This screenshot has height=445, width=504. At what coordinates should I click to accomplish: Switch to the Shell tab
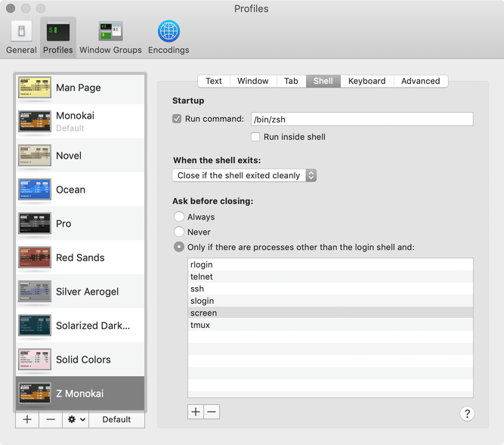pyautogui.click(x=323, y=81)
